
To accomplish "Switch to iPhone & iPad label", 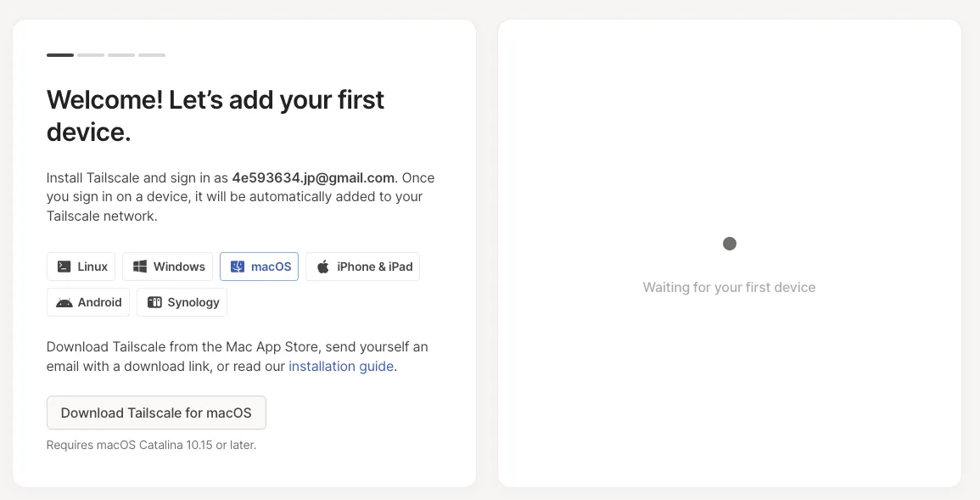I will pyautogui.click(x=374, y=267).
